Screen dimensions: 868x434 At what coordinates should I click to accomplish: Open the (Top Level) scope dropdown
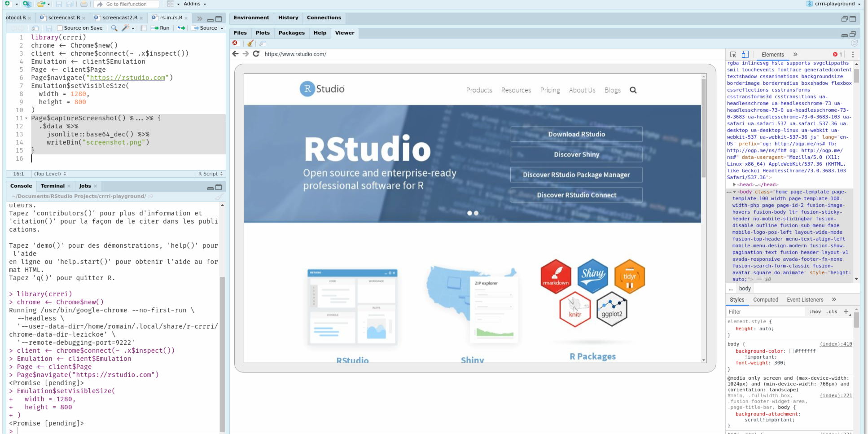50,174
